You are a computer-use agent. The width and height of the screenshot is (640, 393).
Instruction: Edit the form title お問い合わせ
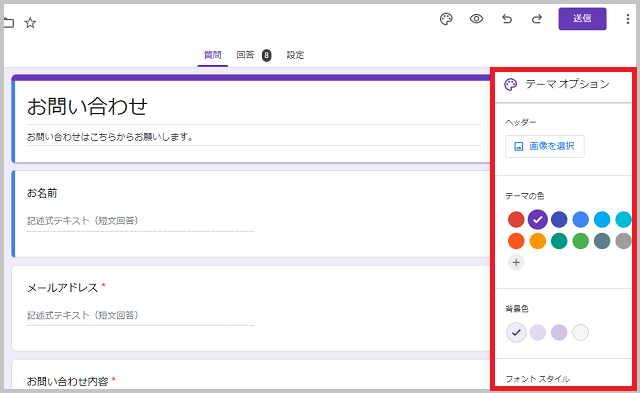tap(87, 106)
